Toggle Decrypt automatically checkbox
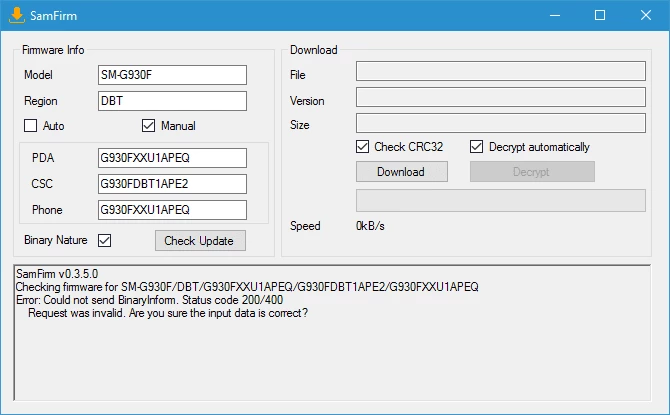Image resolution: width=670 pixels, height=415 pixels. [477, 147]
